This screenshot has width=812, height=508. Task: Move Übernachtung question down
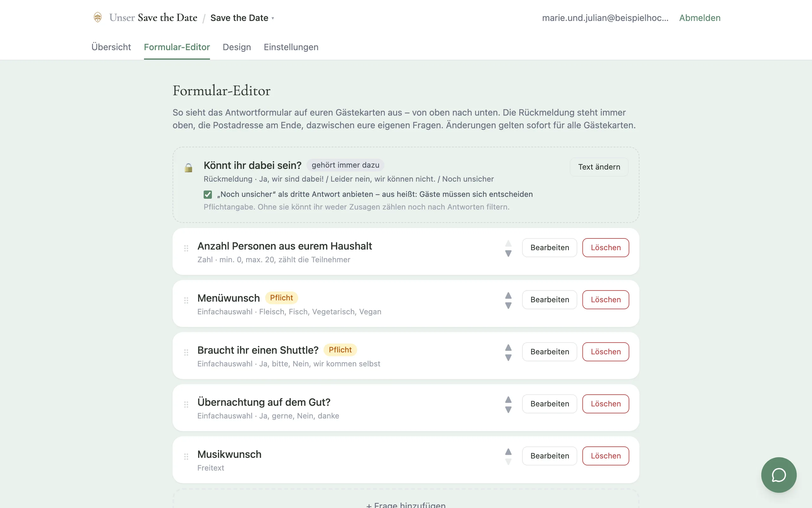508,410
